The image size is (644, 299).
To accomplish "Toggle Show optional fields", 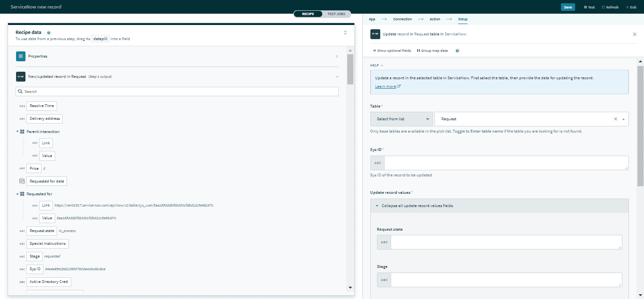I will [392, 50].
